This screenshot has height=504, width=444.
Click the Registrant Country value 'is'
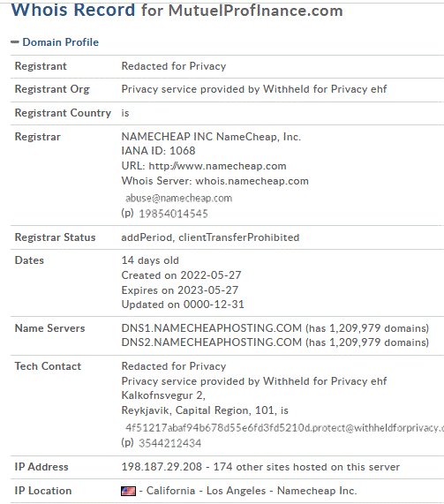[125, 113]
